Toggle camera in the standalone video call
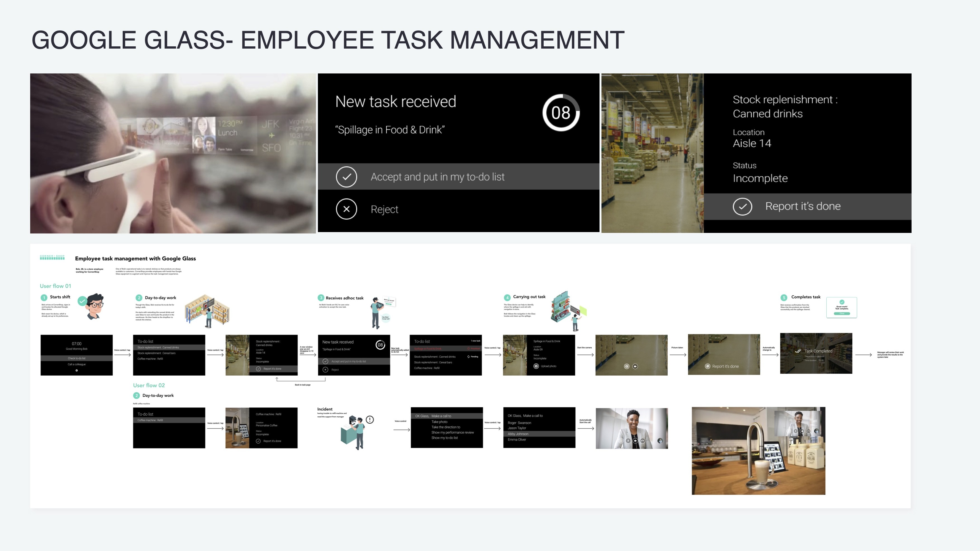980x551 pixels. tap(635, 441)
